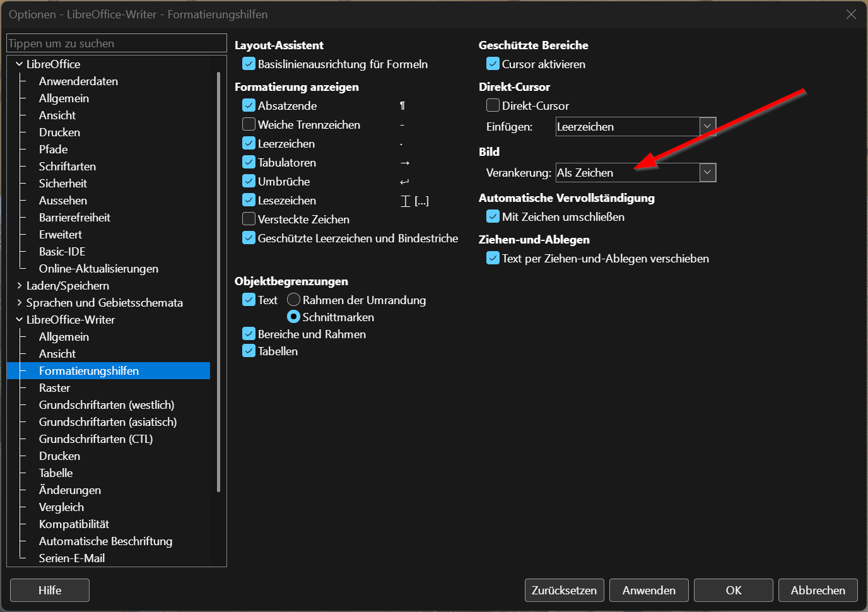Open Grundschriftarten (CTL) page

pyautogui.click(x=96, y=439)
